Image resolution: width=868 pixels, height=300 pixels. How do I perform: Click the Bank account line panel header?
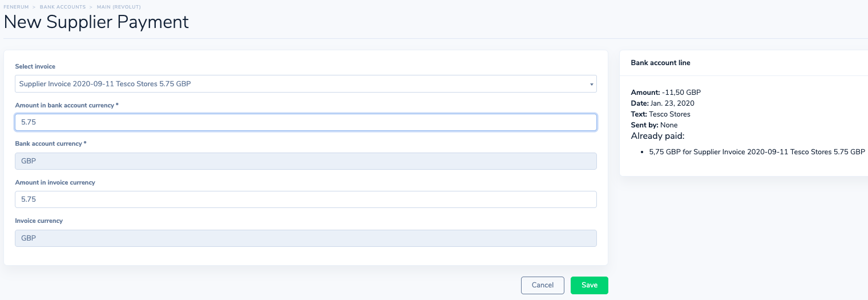tap(661, 63)
